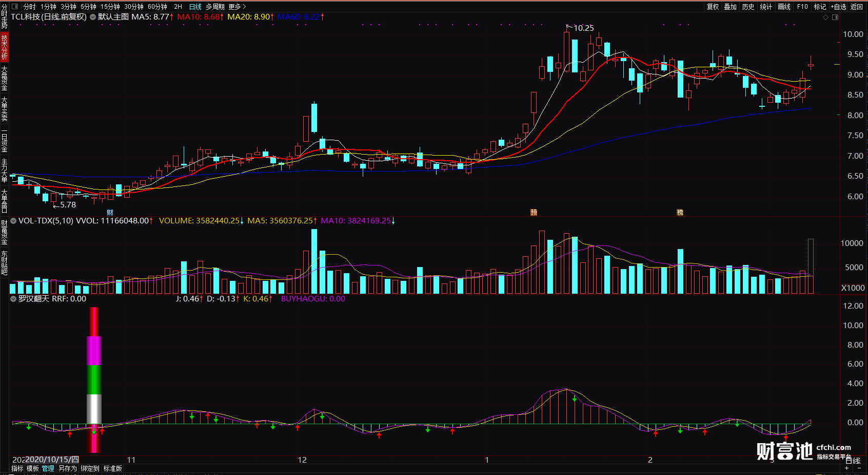Click the 2020/10/15/四 date marker
This screenshot has width=868, height=475.
52,460
